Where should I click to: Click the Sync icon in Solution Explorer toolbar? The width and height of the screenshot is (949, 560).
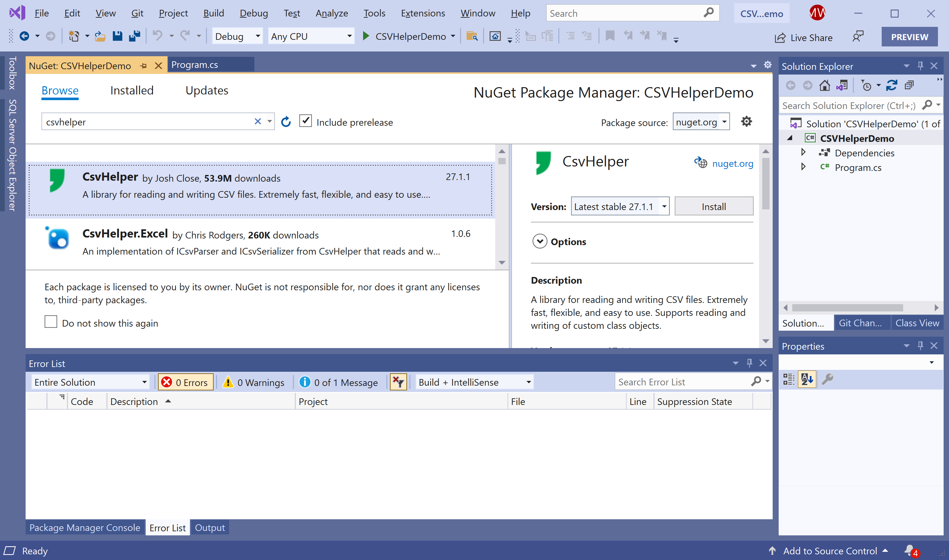tap(891, 86)
